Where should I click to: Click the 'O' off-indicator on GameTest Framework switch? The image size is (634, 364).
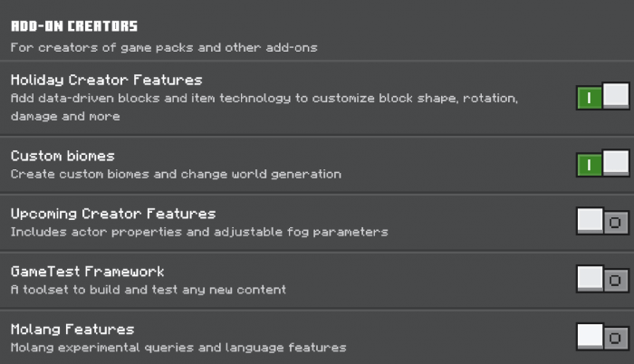616,281
